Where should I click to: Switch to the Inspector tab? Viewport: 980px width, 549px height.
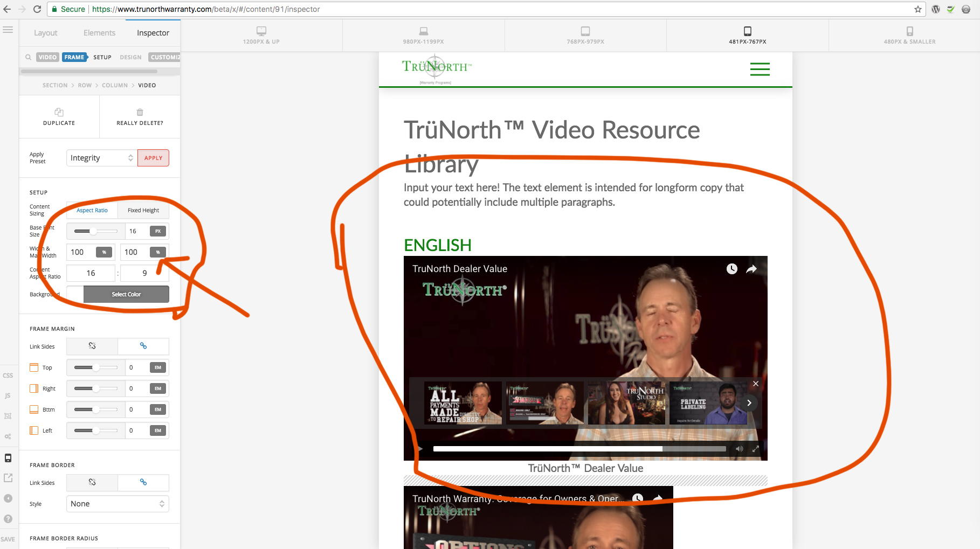click(x=153, y=33)
